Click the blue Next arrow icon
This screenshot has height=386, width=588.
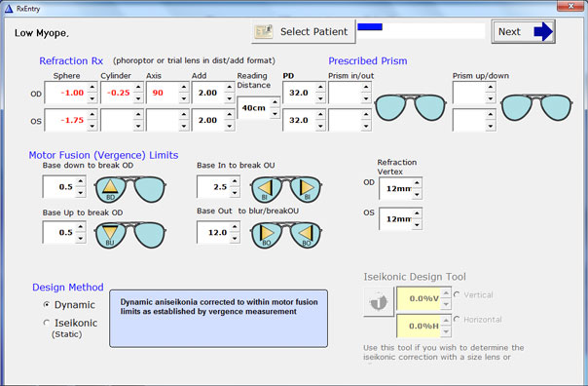point(543,31)
